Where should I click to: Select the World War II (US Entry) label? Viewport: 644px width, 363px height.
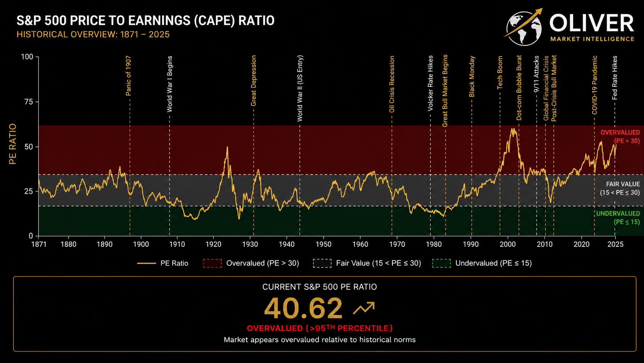pos(300,88)
